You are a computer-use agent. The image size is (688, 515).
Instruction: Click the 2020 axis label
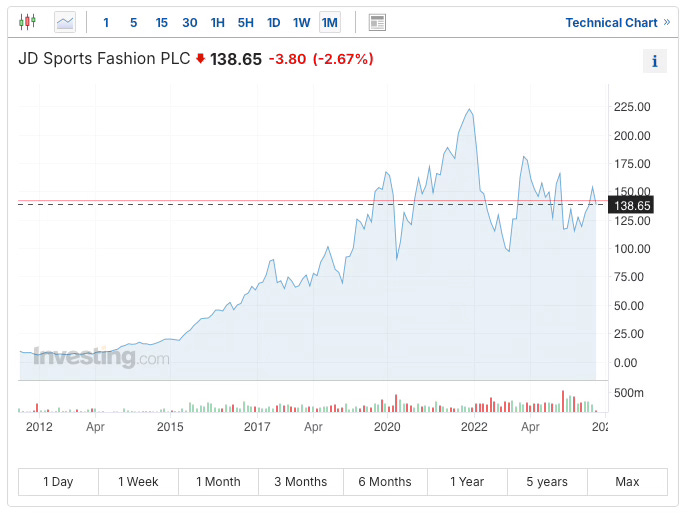point(387,426)
